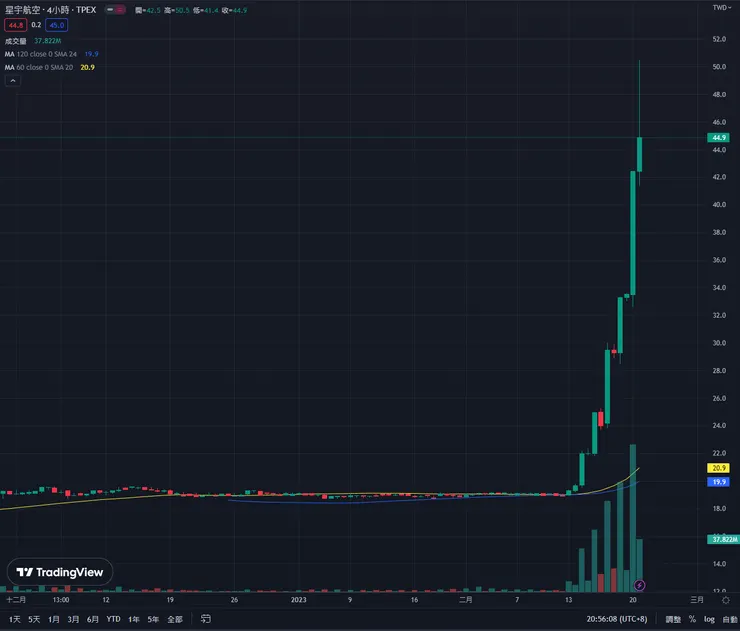Select the 1月 time range
The width and height of the screenshot is (740, 631).
coord(54,619)
